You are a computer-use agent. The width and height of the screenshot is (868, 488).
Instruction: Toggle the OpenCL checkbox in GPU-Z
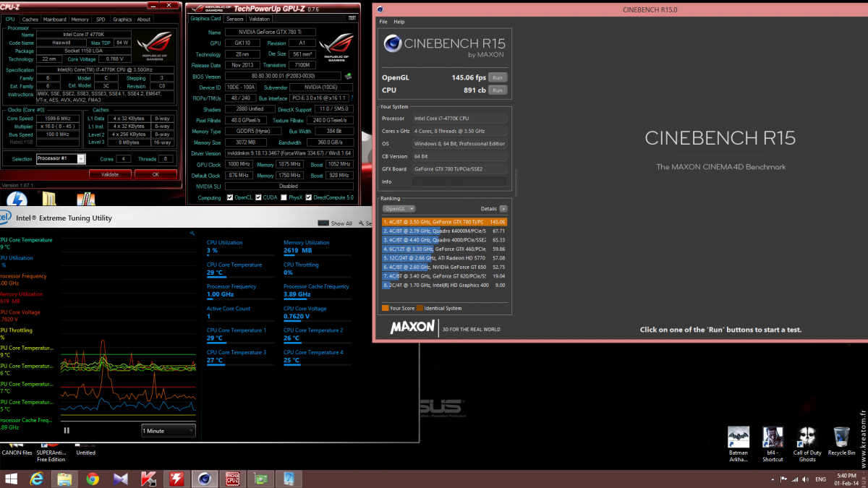[230, 197]
